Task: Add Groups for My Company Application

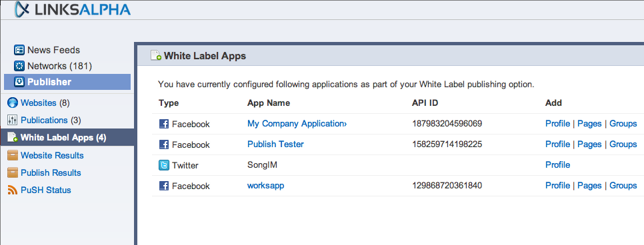Action: (623, 124)
